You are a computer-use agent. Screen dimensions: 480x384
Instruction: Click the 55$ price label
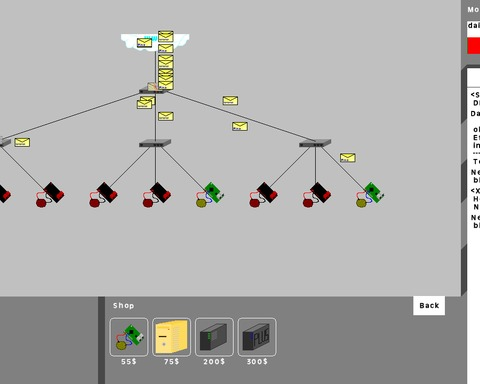(129, 362)
